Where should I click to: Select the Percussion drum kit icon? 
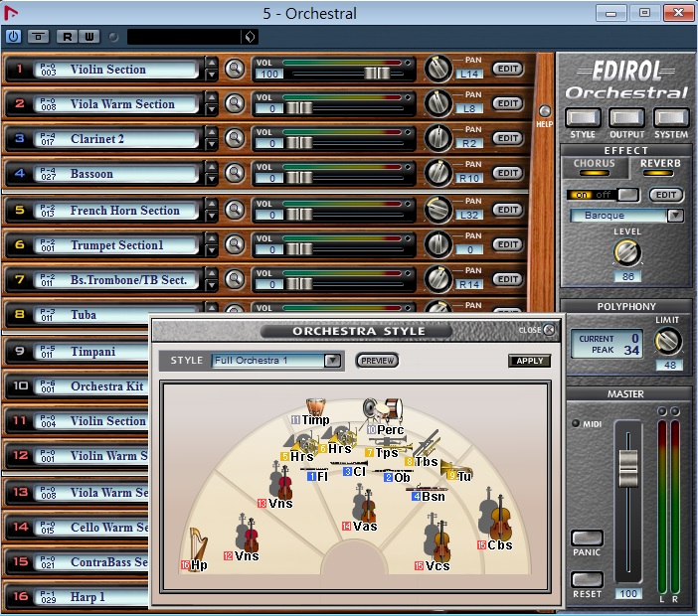click(382, 410)
